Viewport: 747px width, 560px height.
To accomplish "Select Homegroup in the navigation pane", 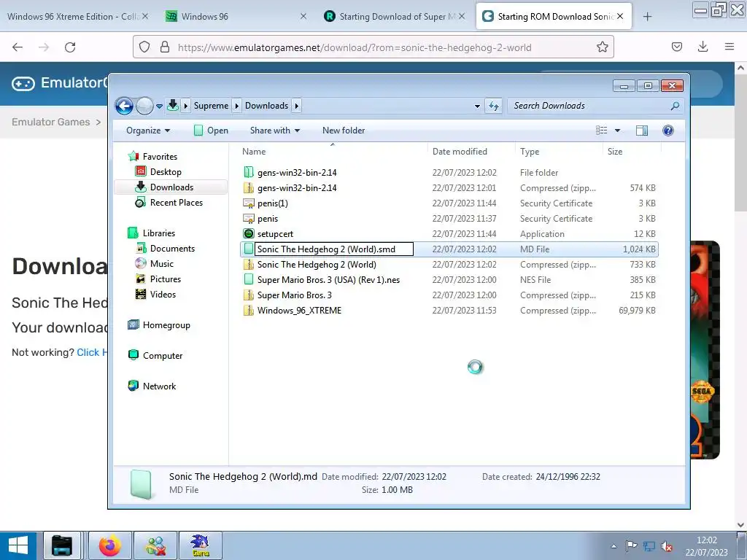I will [166, 324].
